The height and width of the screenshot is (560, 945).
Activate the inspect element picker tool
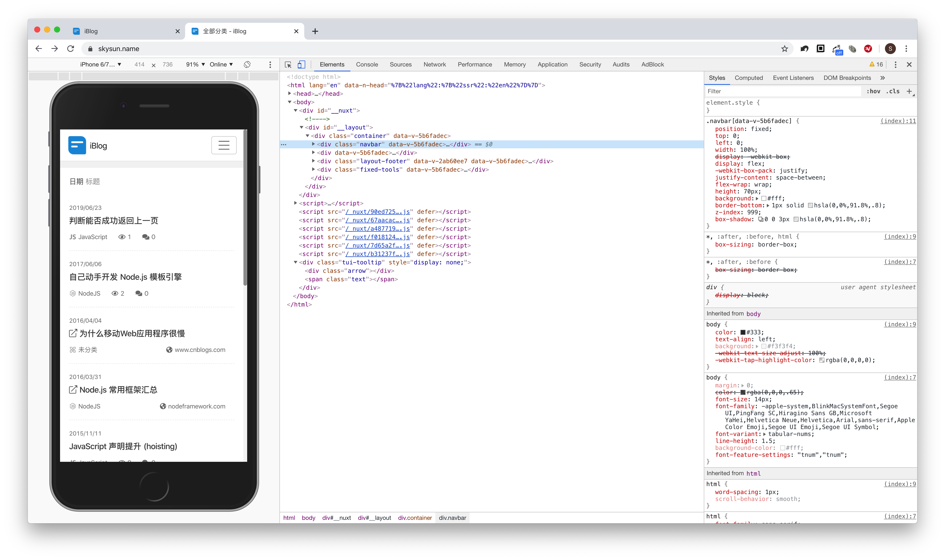pyautogui.click(x=288, y=64)
